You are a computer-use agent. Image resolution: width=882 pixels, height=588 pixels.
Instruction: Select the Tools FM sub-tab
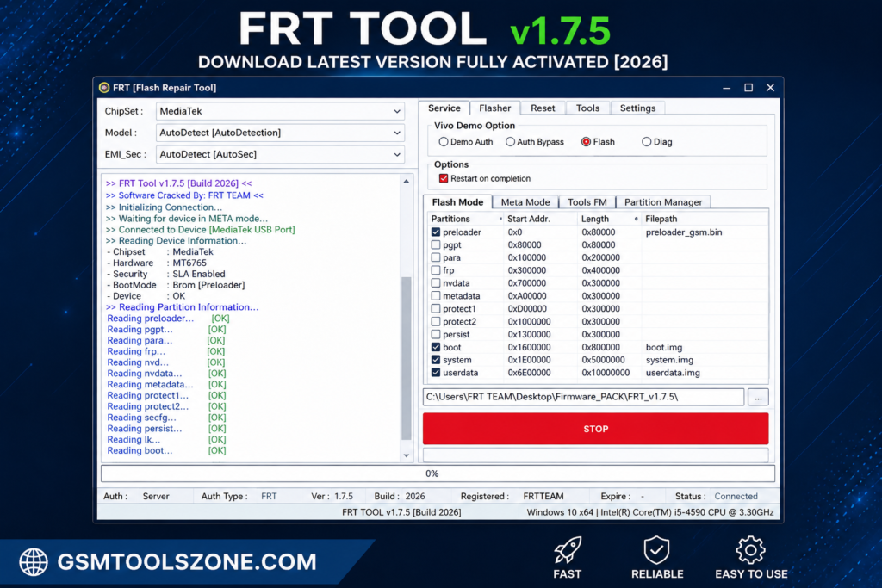[x=587, y=201]
